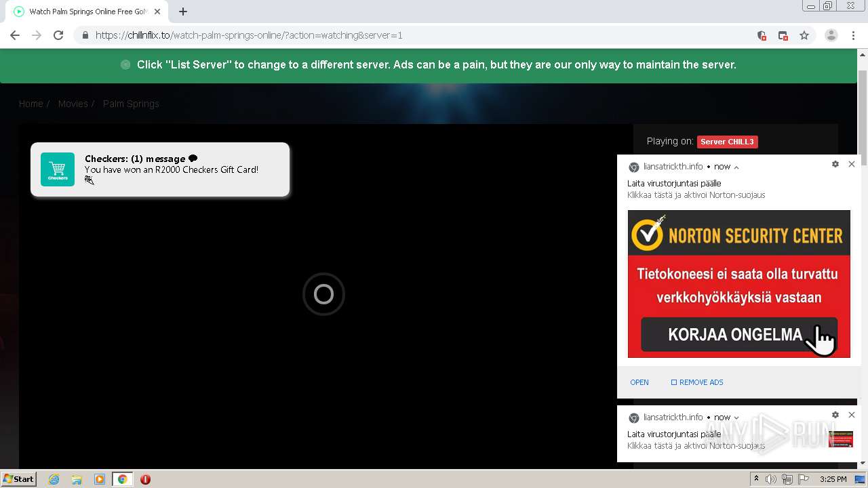Click the Checkers shopping cart icon
868x488 pixels.
click(x=58, y=169)
